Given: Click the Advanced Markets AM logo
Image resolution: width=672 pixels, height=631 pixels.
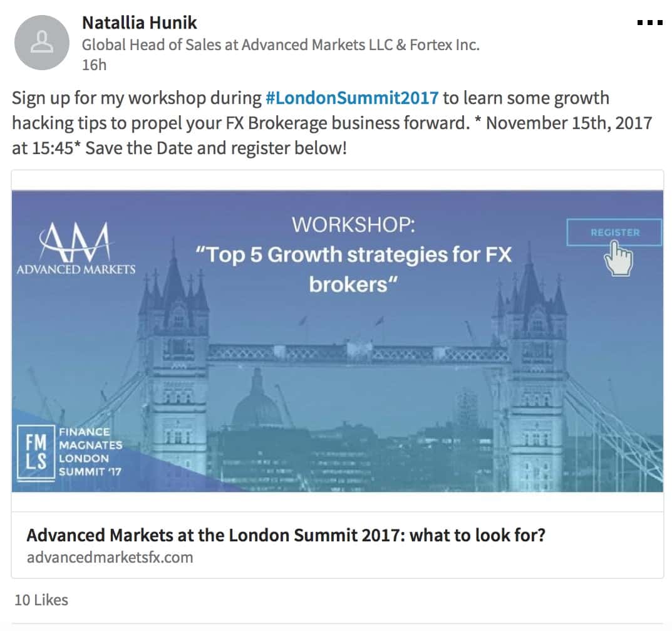Looking at the screenshot, I should (76, 248).
